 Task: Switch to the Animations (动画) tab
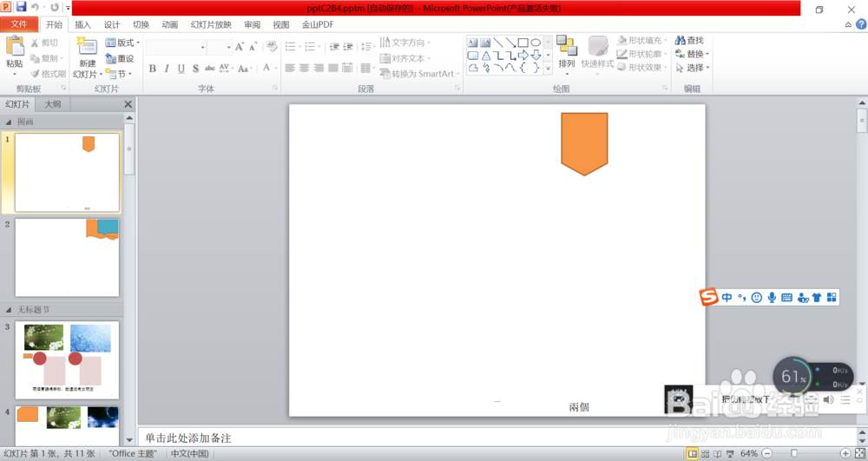tap(170, 24)
